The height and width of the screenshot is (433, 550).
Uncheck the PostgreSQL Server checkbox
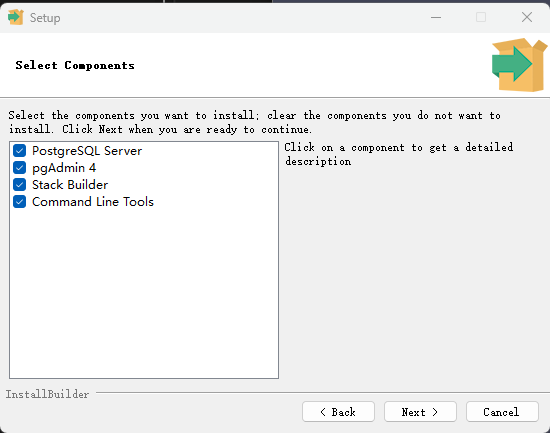pos(20,151)
